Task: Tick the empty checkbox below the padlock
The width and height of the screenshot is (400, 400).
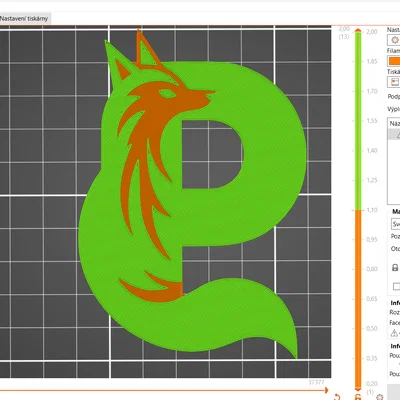Action: (x=396, y=286)
